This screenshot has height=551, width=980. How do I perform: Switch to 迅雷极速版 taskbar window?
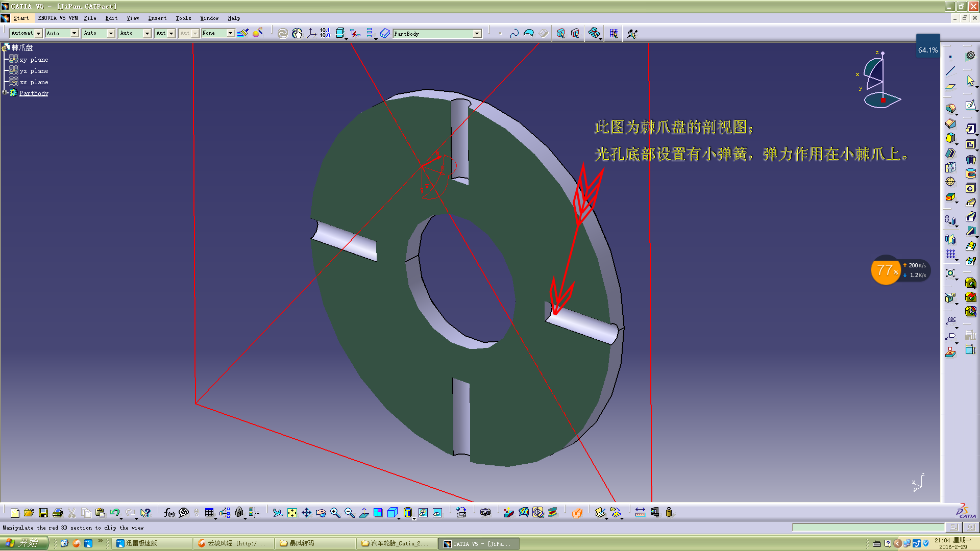(x=152, y=543)
